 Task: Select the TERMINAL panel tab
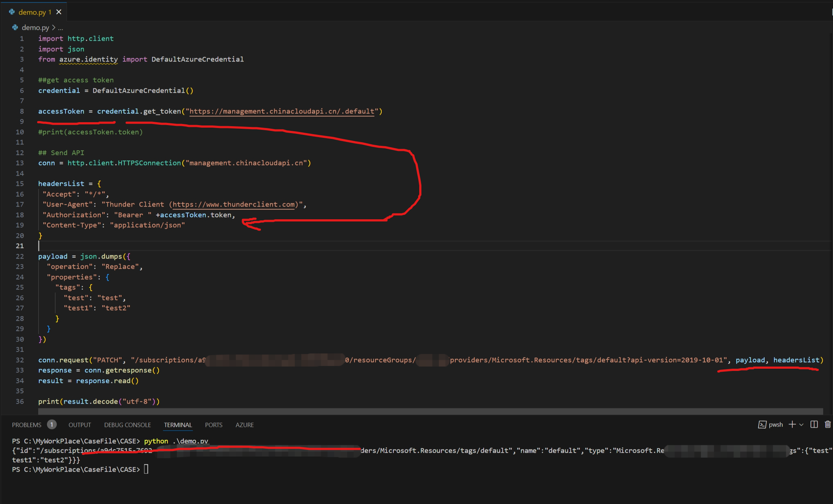pos(178,425)
